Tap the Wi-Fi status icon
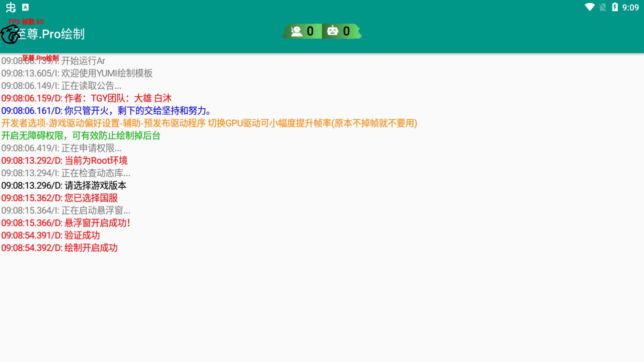This screenshot has width=644, height=362. (589, 7)
